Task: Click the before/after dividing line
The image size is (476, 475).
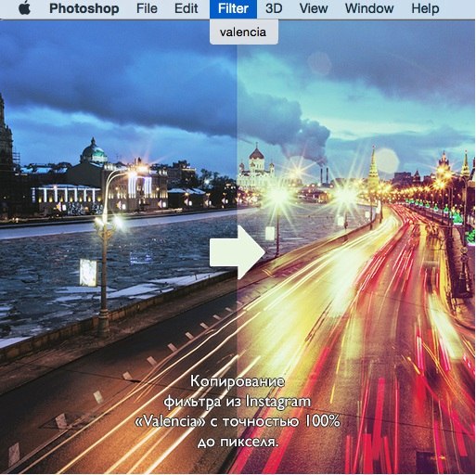Action: coord(238,247)
